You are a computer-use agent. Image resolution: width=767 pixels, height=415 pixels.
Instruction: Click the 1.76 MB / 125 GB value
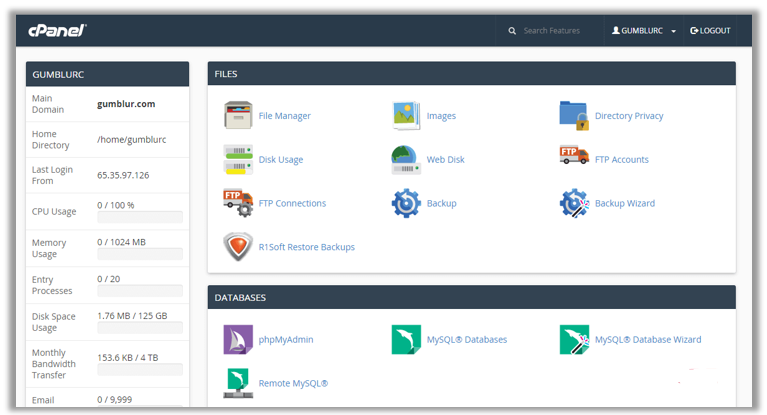[x=132, y=316]
